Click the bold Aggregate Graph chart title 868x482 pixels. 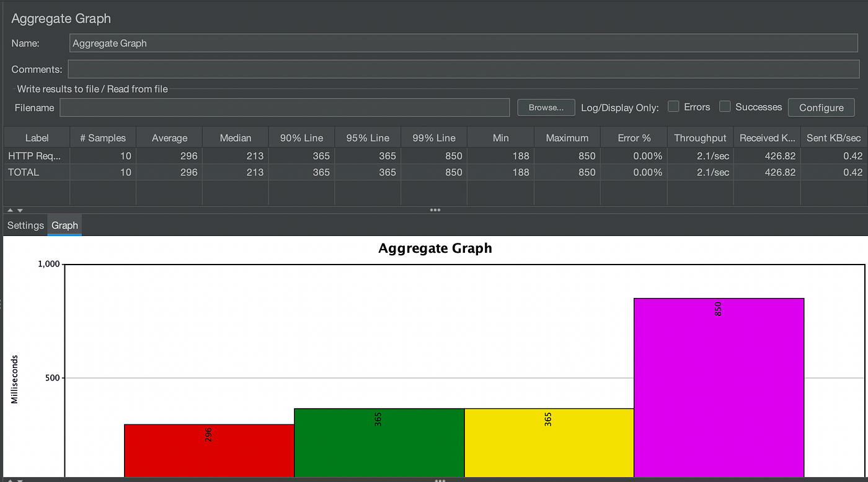click(435, 248)
